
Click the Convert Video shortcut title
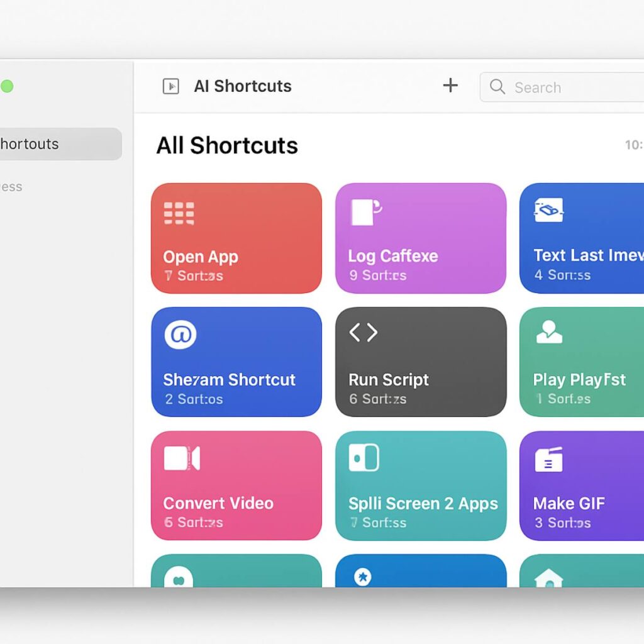pyautogui.click(x=218, y=503)
